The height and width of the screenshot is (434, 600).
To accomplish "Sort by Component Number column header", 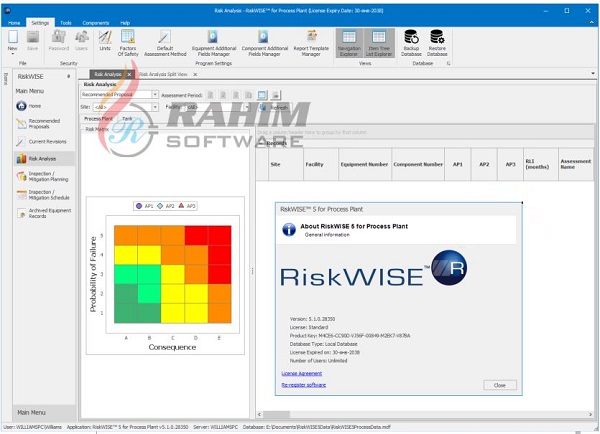I will tap(418, 164).
